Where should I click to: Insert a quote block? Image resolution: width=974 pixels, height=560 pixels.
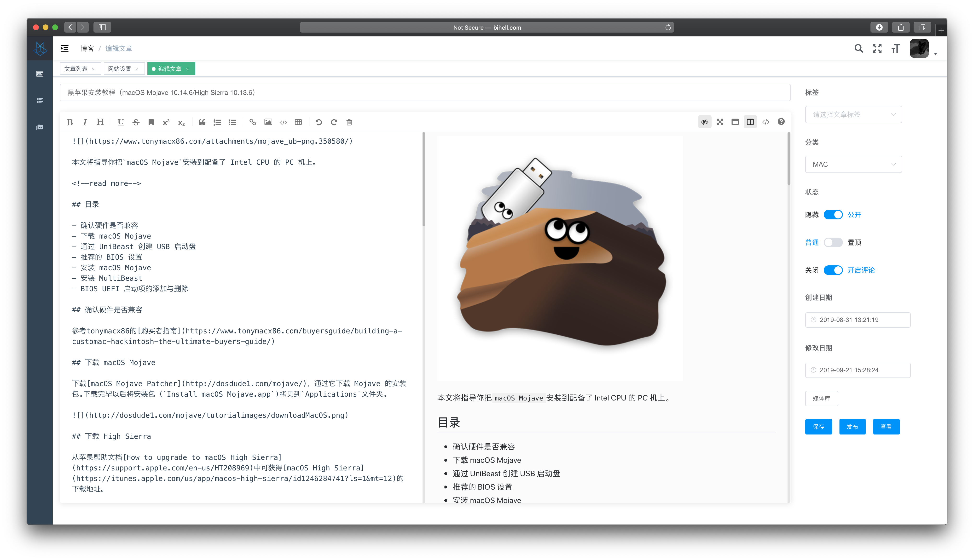(202, 122)
